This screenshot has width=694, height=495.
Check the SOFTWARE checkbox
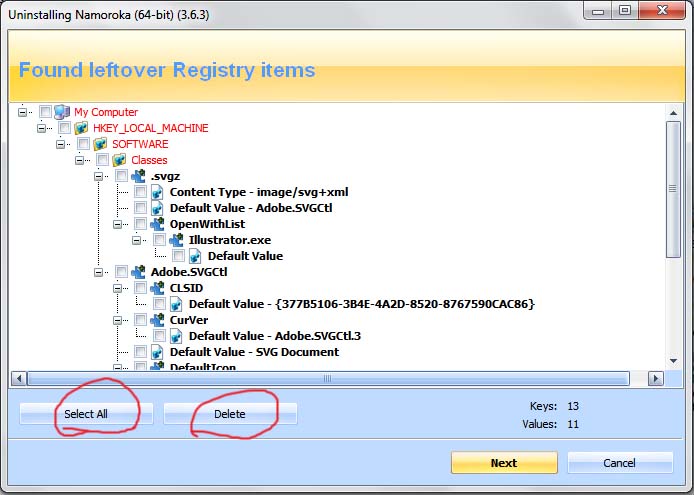click(83, 143)
